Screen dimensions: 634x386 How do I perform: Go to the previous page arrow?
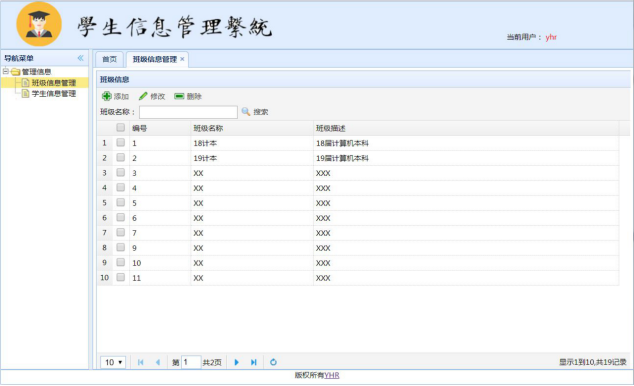[x=158, y=363]
